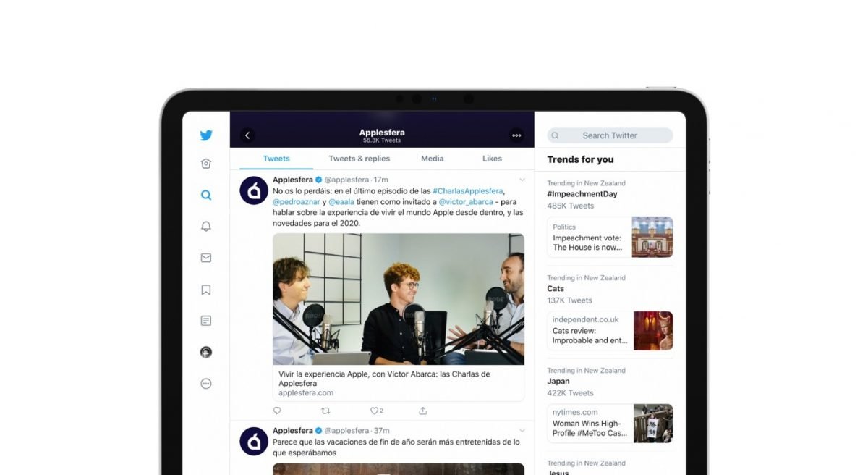Viewport: 868px width, 475px height.
Task: Click the verified badge on the 17m tweet
Action: tap(318, 180)
